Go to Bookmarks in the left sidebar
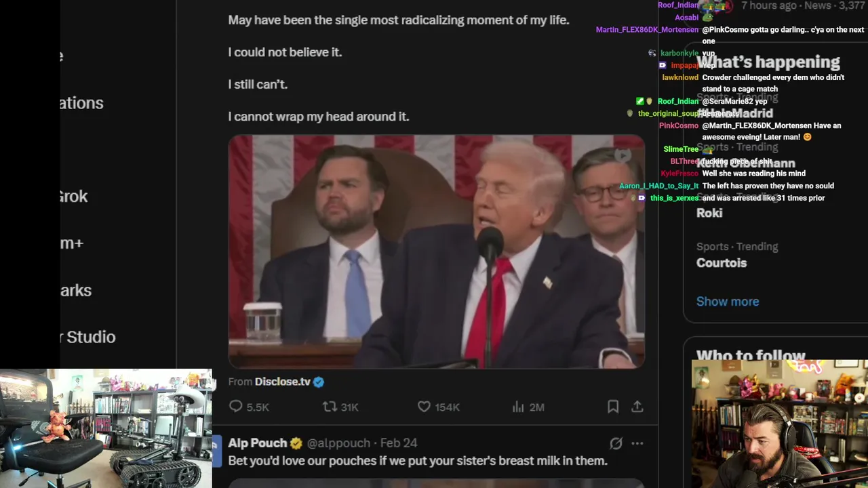Viewport: 868px width, 488px height. [75, 290]
